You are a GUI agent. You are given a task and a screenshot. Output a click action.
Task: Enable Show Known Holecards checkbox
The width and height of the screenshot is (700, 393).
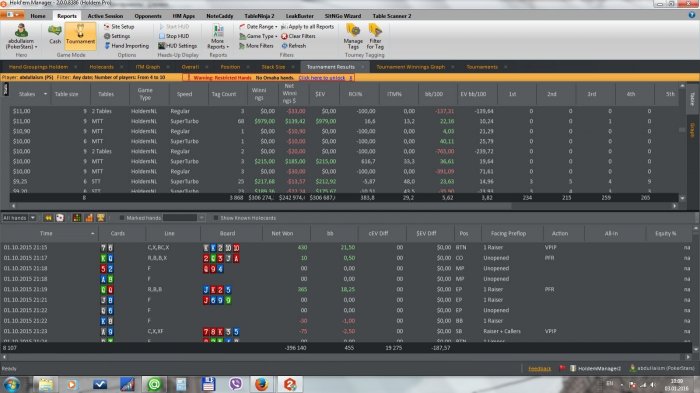[216, 218]
